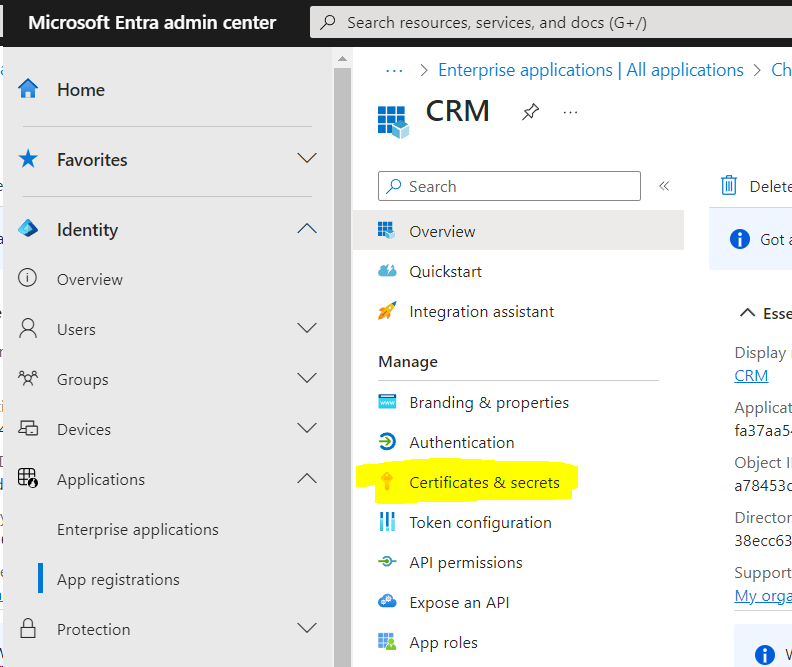Click the CRM application tile icon
792x667 pixels.
(393, 122)
